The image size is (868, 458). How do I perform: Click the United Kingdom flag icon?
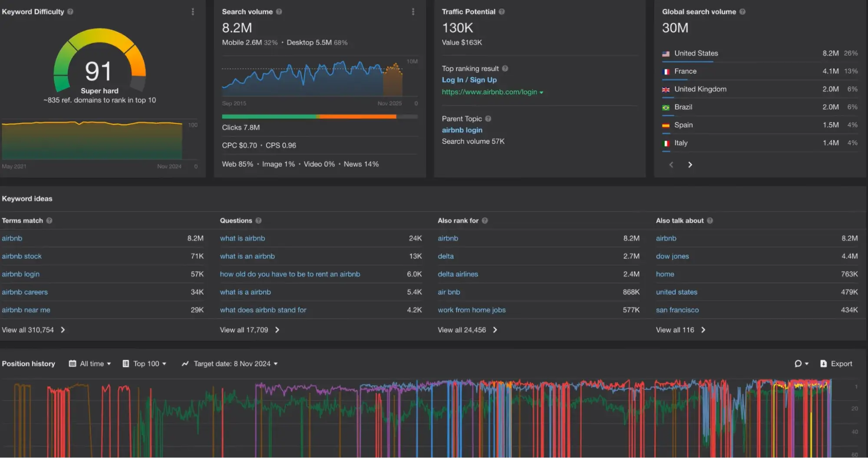tap(666, 89)
